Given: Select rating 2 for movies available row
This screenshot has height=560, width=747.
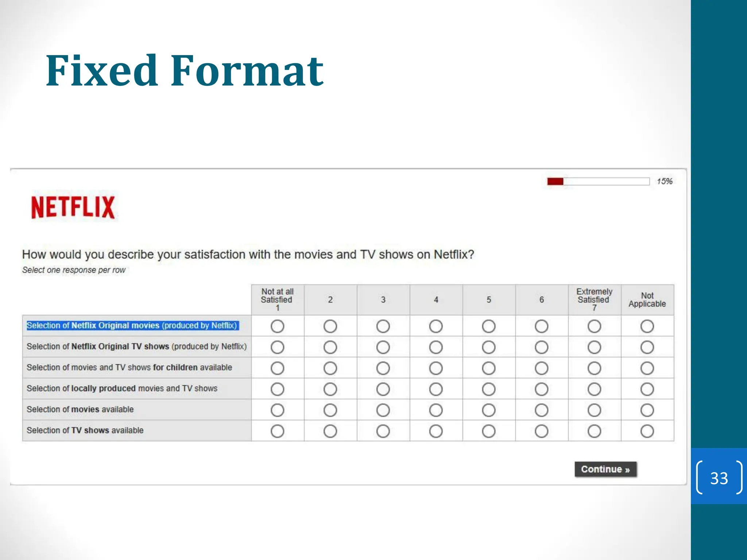Looking at the screenshot, I should [330, 410].
